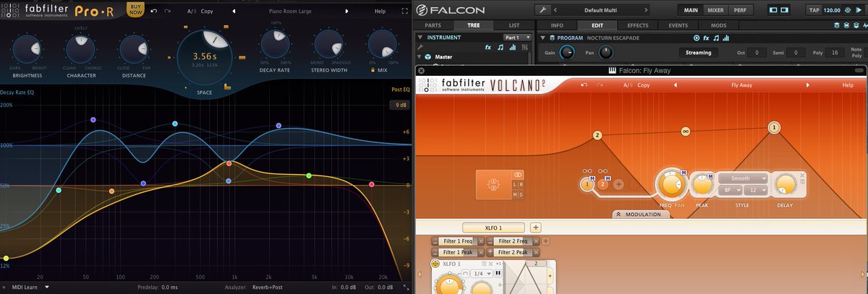Click Pro-R undo arrow icon

click(153, 12)
